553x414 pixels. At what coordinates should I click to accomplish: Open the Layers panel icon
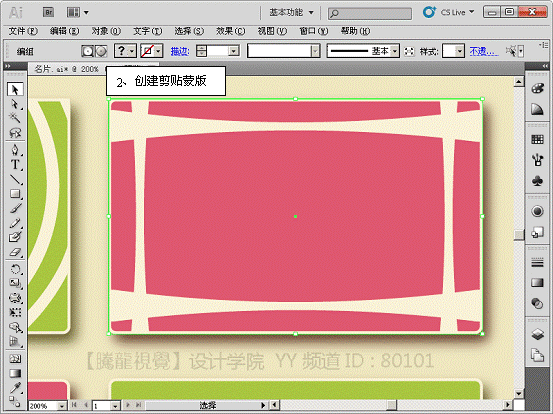click(537, 334)
